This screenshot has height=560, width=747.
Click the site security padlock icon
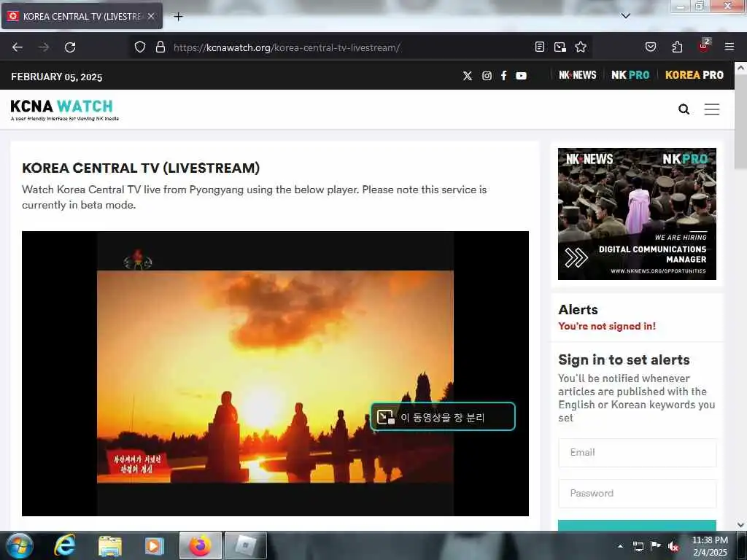coord(160,47)
